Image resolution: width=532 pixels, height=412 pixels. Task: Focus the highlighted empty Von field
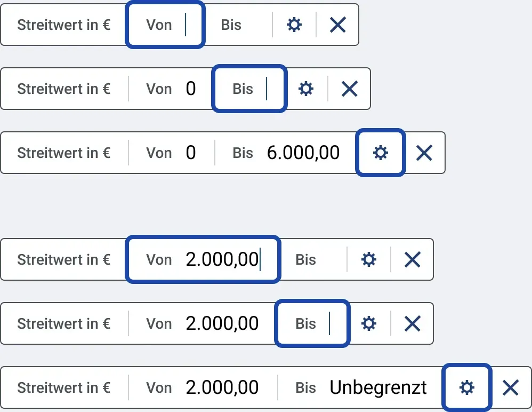(165, 25)
